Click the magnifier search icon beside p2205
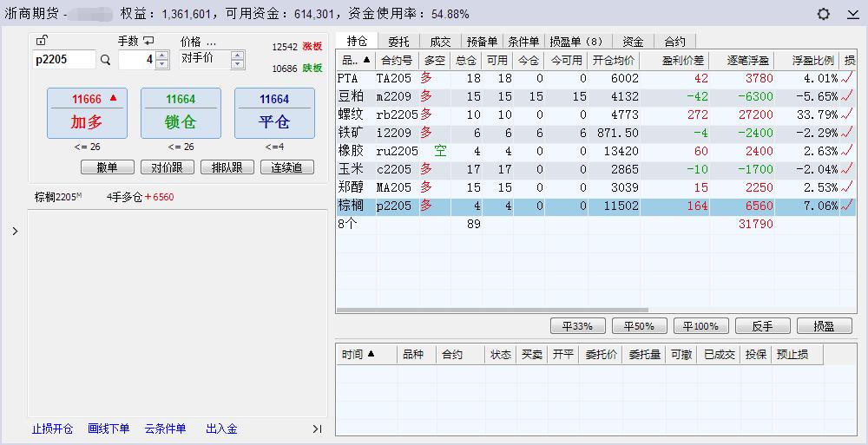The width and height of the screenshot is (868, 445). [x=106, y=60]
